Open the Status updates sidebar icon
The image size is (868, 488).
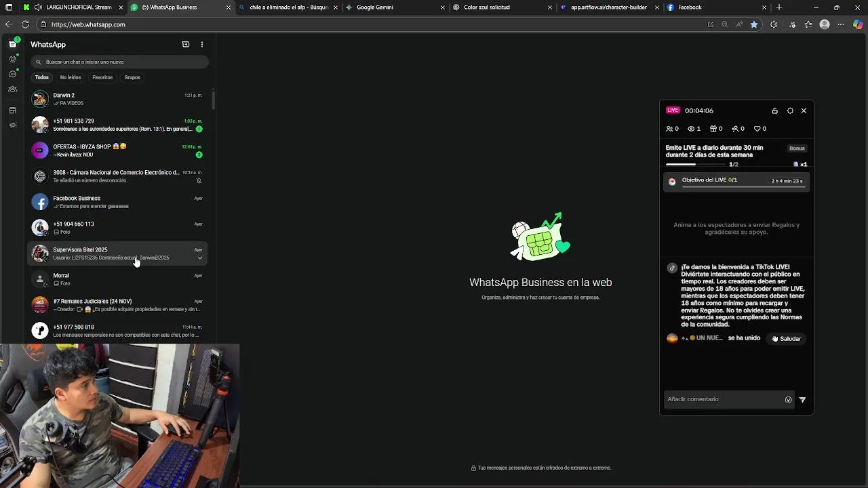pos(12,59)
